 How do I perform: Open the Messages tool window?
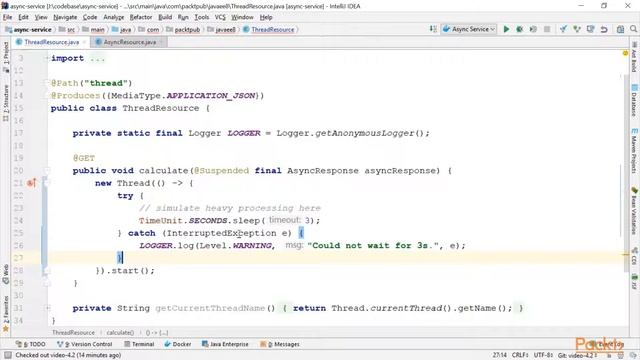coord(280,344)
